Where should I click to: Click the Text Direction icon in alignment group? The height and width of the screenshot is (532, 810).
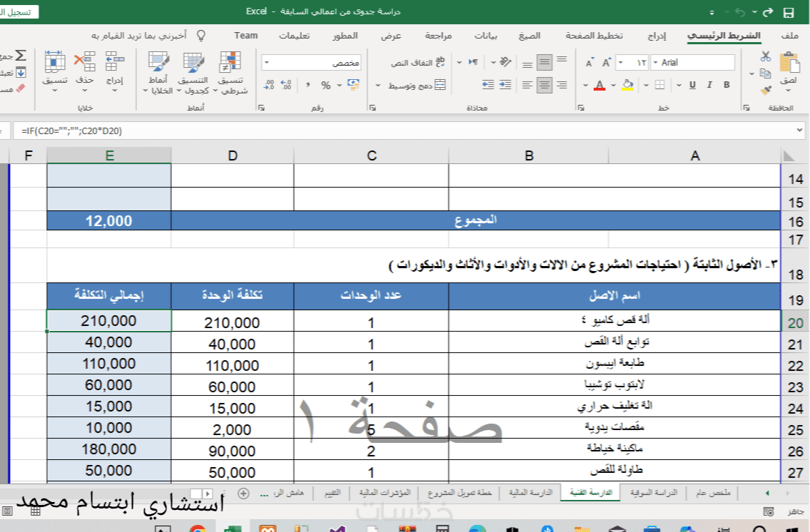472,62
